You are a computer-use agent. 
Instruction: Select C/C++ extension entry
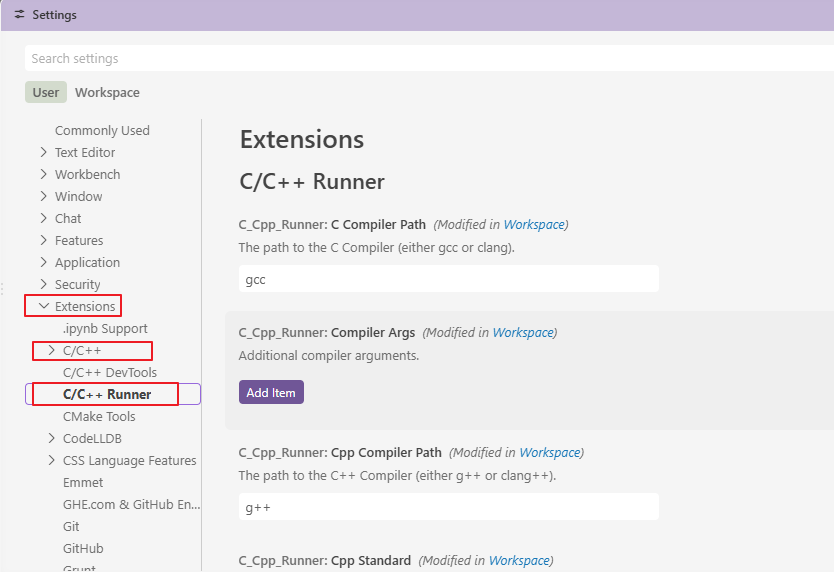point(82,351)
